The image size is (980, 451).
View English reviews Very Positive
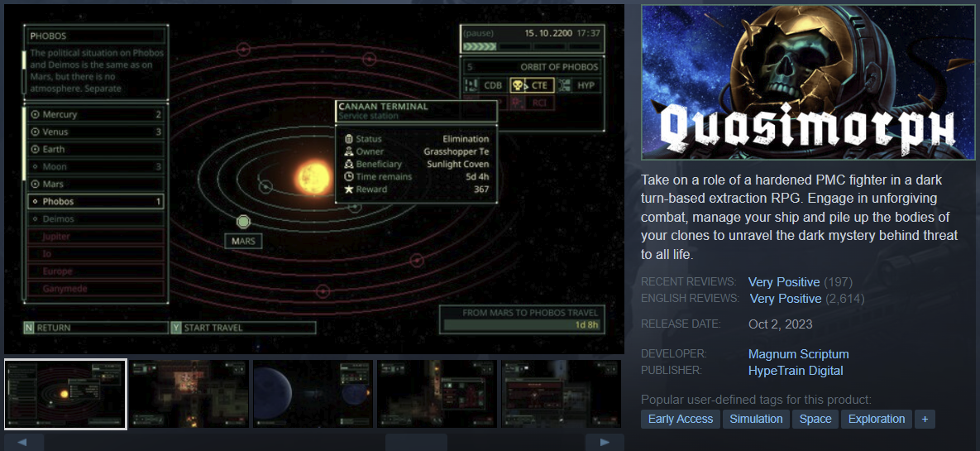(785, 299)
